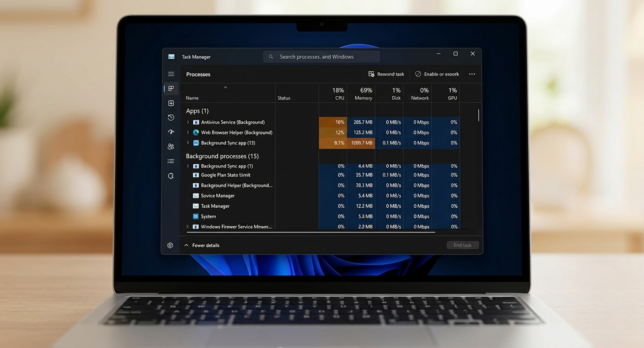Open Settings gear in sidebar

[x=170, y=245]
